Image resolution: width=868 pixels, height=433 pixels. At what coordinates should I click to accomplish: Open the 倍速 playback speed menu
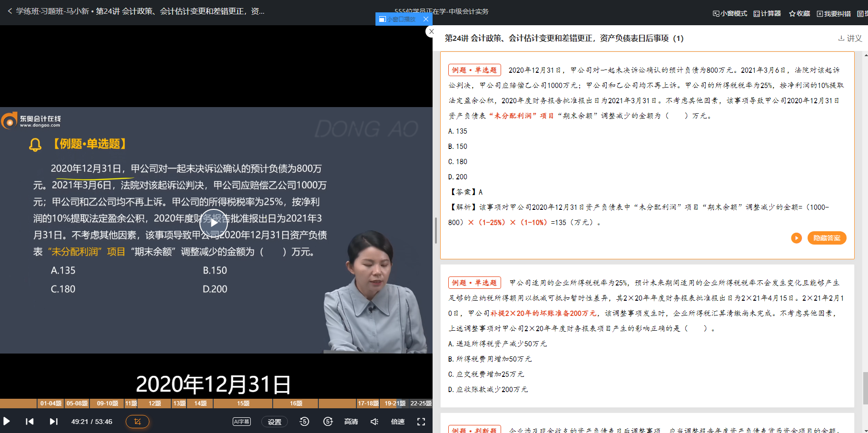(398, 422)
